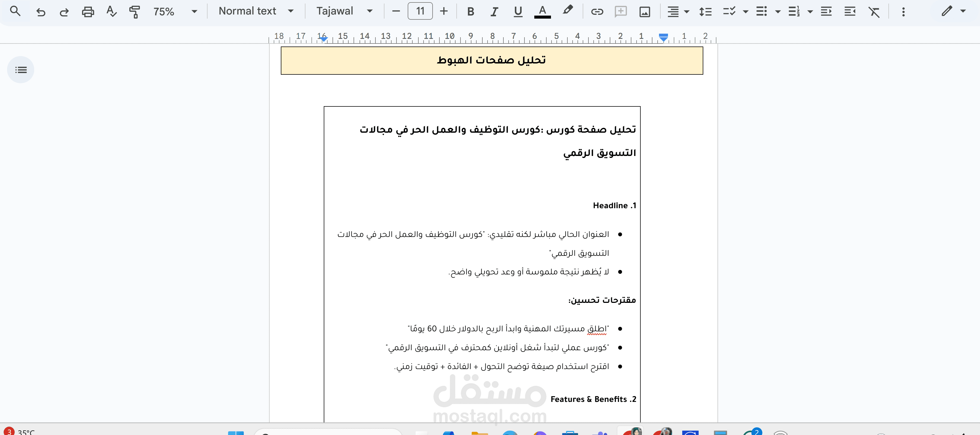980x435 pixels.
Task: Insert a link using chain icon
Action: 597,12
